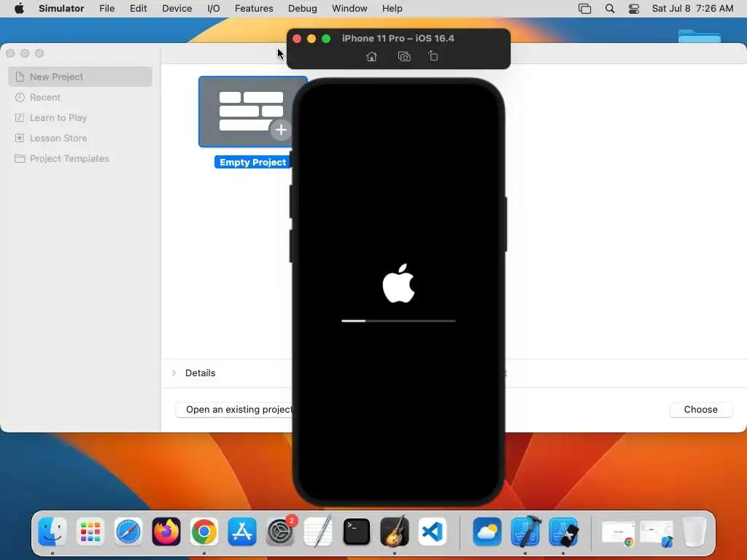Restore the minimized Chrome window in the Dock
The height and width of the screenshot is (560, 747).
coord(619,533)
